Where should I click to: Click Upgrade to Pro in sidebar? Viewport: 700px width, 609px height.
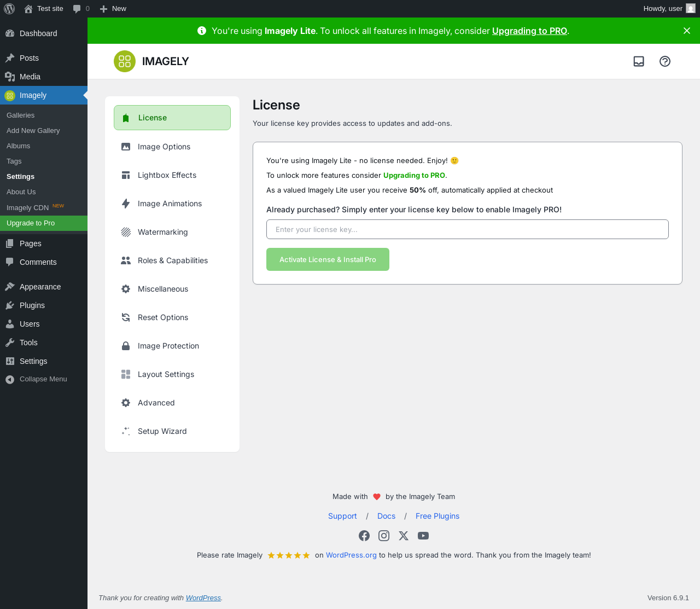point(44,223)
